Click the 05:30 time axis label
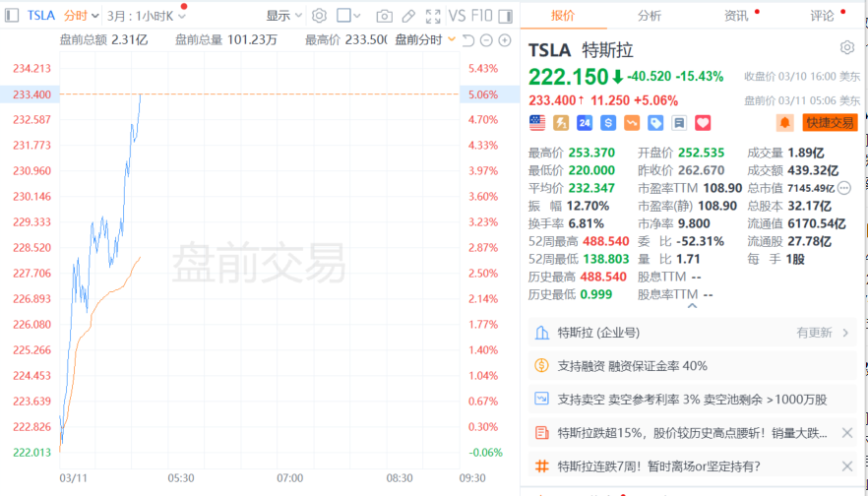868x496 pixels. [x=181, y=477]
